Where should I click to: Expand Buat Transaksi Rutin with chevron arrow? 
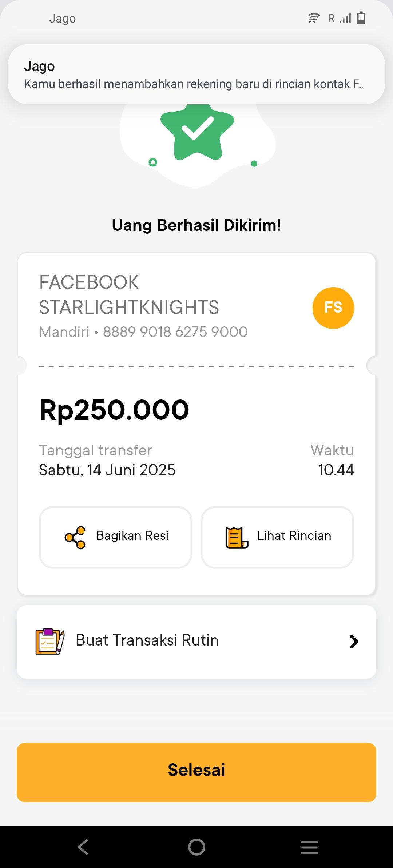pyautogui.click(x=354, y=642)
